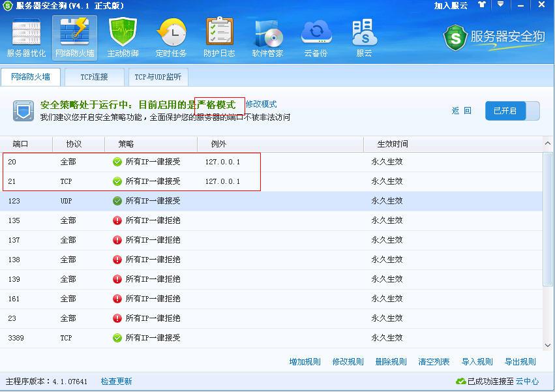The height and width of the screenshot is (392, 555).
Task: Click the 返回 link
Action: point(461,111)
